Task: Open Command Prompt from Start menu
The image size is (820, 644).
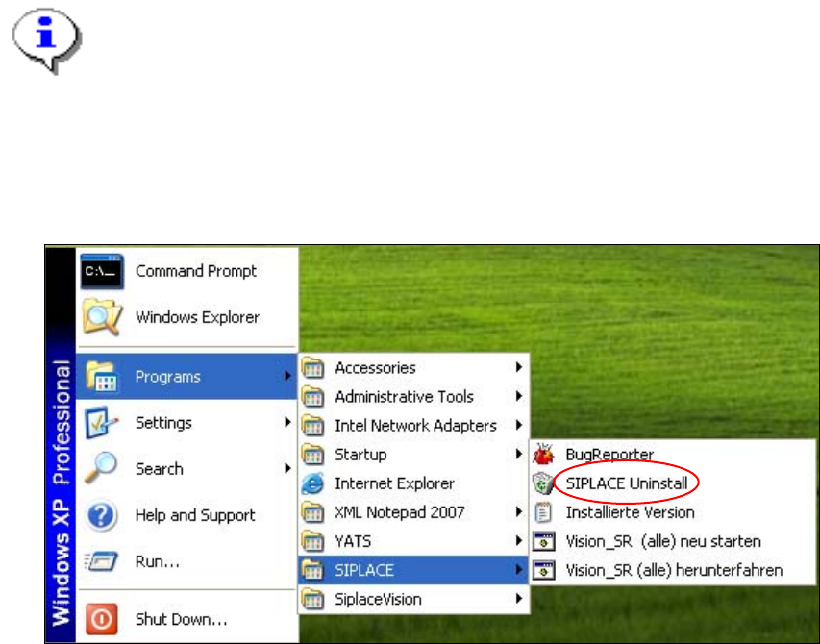Action: click(186, 271)
